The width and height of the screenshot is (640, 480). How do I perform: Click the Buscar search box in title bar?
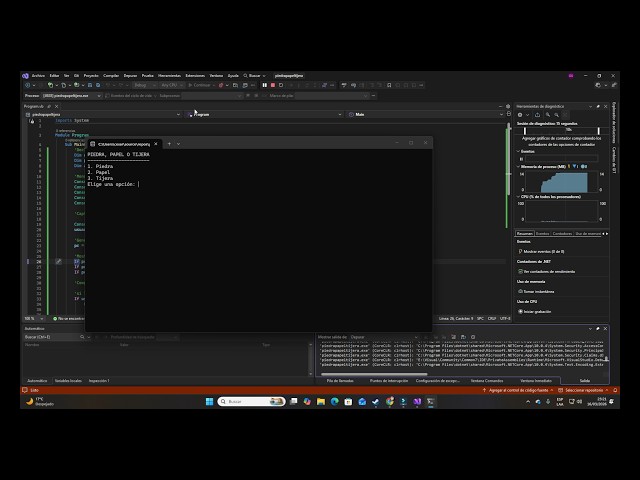(x=254, y=76)
